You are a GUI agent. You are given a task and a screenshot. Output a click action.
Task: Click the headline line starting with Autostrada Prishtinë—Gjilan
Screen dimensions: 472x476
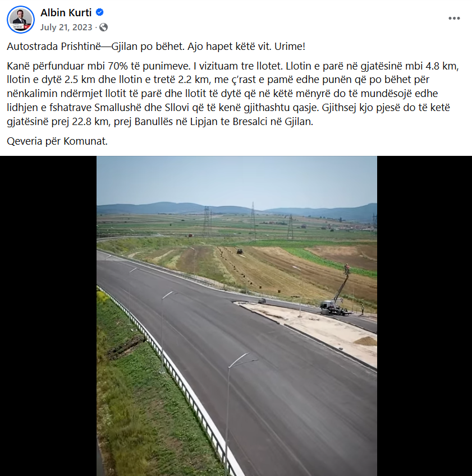[x=156, y=47]
